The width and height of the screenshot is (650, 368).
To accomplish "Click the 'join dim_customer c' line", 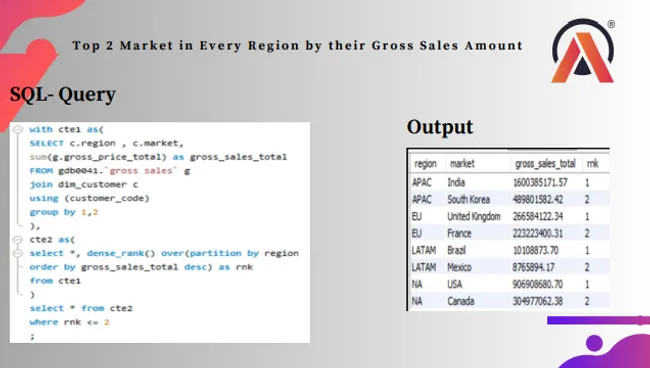I will pos(83,184).
